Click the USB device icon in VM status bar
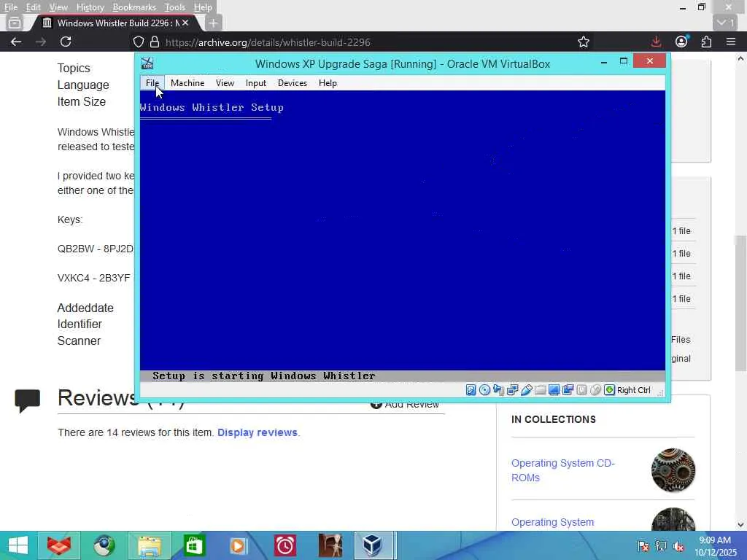 tap(526, 390)
